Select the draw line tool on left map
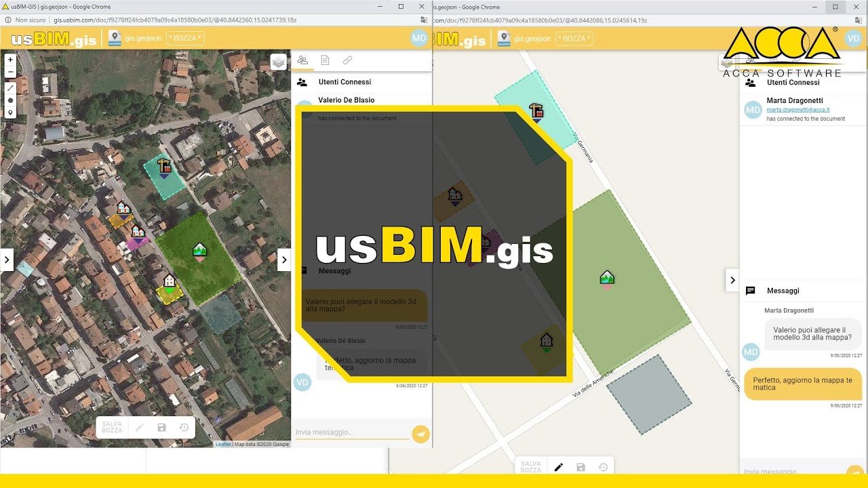The height and width of the screenshot is (488, 868). (10, 88)
